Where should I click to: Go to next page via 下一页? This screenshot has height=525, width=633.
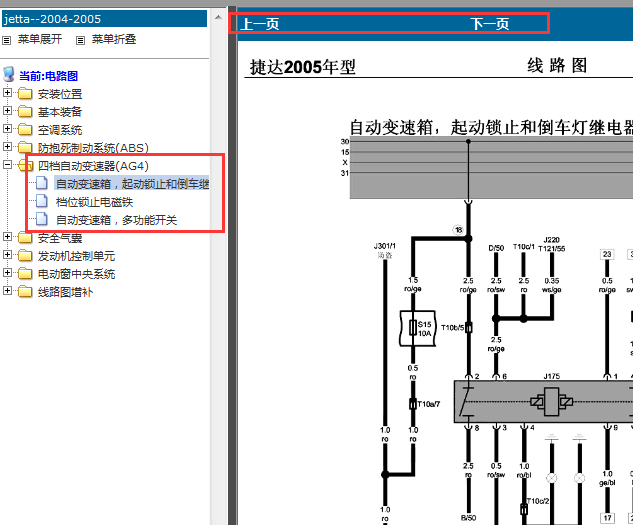click(489, 24)
